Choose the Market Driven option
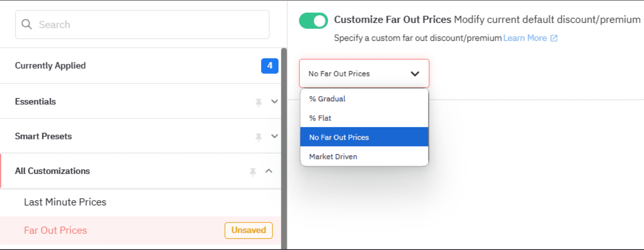The height and width of the screenshot is (250, 644). pos(333,156)
